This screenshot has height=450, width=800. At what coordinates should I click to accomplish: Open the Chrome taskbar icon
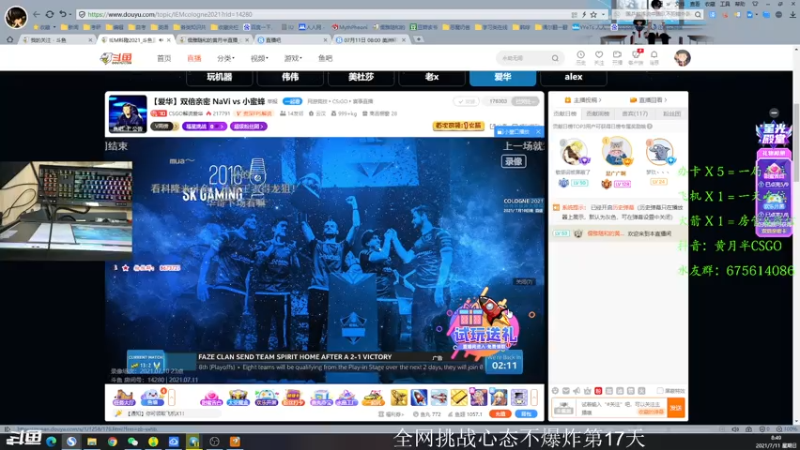112,441
